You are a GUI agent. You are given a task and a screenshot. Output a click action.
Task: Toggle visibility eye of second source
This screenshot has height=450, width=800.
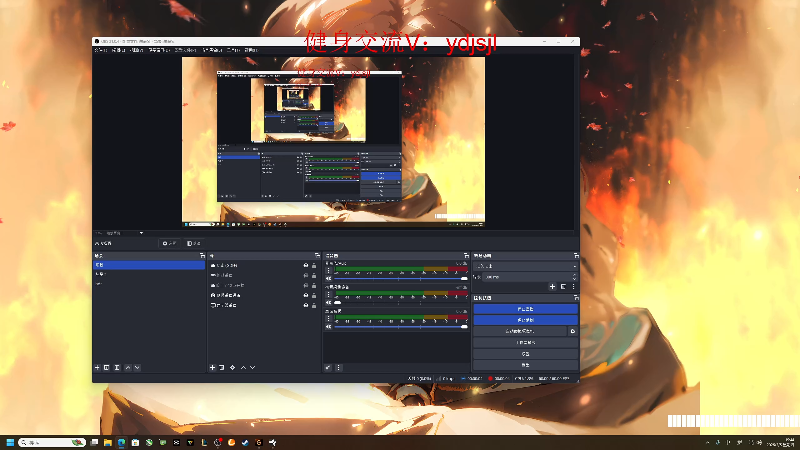306,275
